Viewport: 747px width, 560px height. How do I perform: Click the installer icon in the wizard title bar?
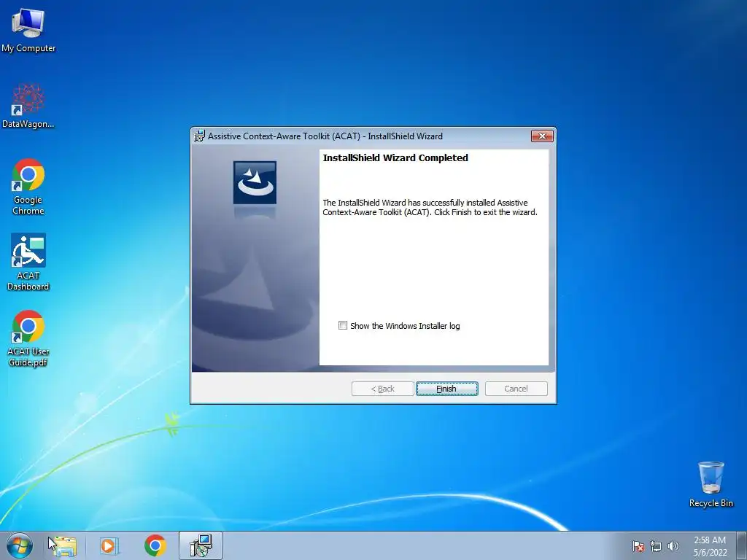200,136
